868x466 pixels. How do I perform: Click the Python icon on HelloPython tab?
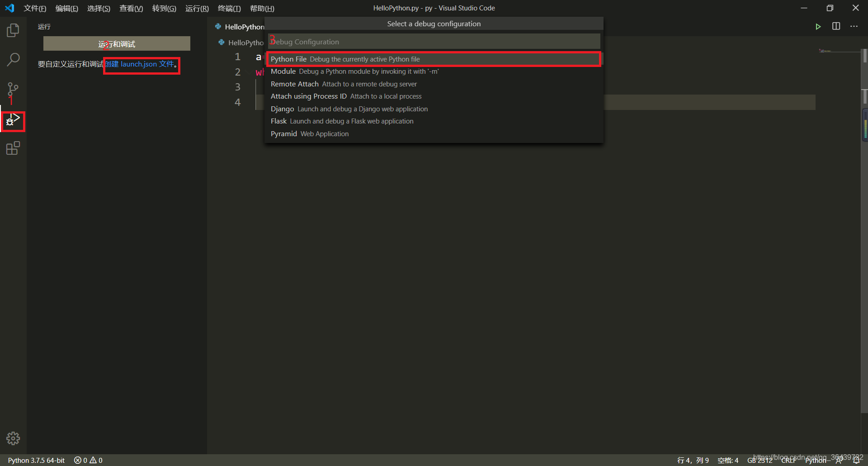coord(218,27)
